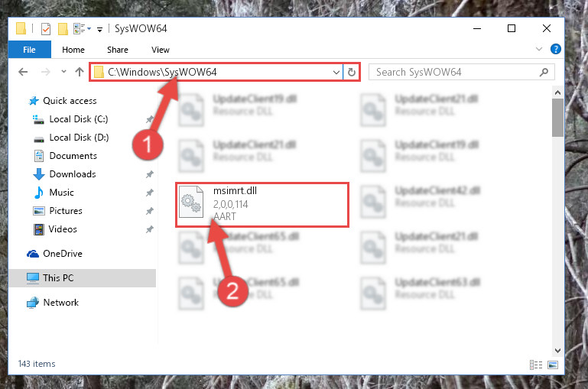Select msimrt.dll file
Image resolution: width=588 pixels, height=389 pixels.
pyautogui.click(x=262, y=204)
